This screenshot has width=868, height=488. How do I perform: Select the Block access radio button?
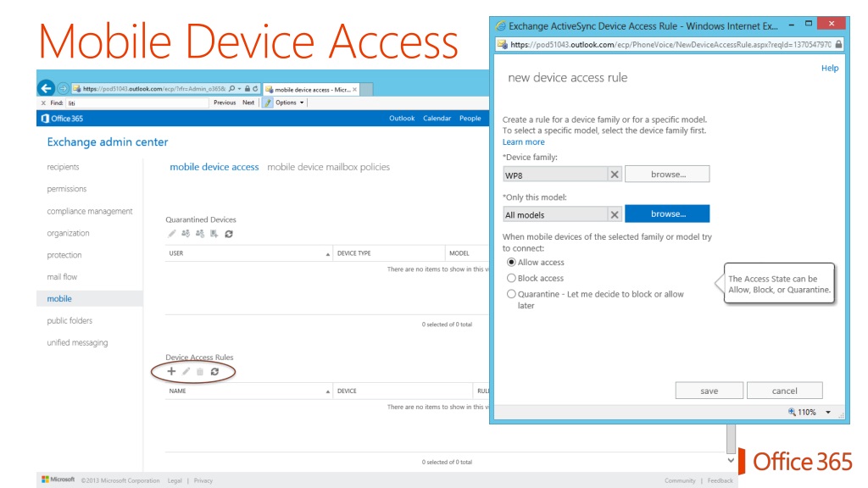pyautogui.click(x=511, y=278)
